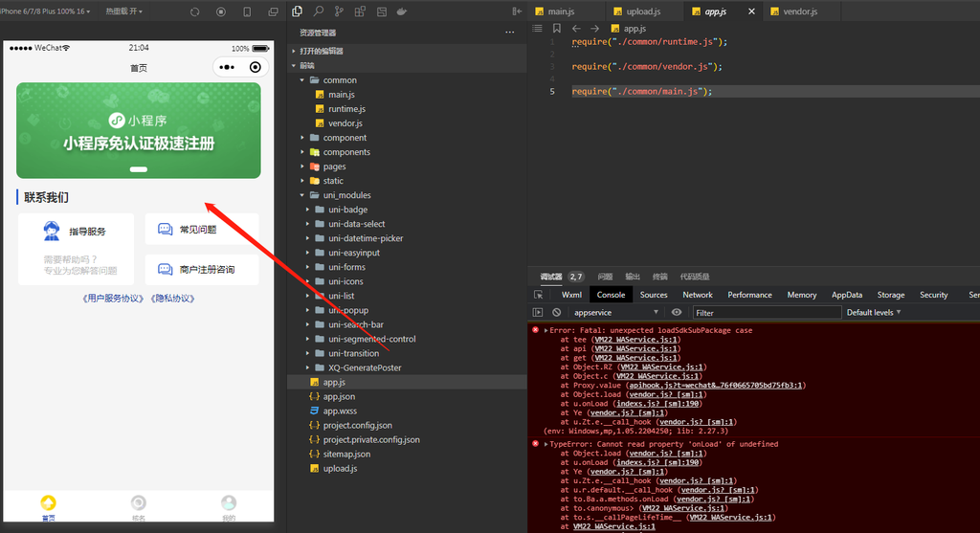Image resolution: width=980 pixels, height=533 pixels.
Task: Click the clear console icon
Action: point(556,312)
